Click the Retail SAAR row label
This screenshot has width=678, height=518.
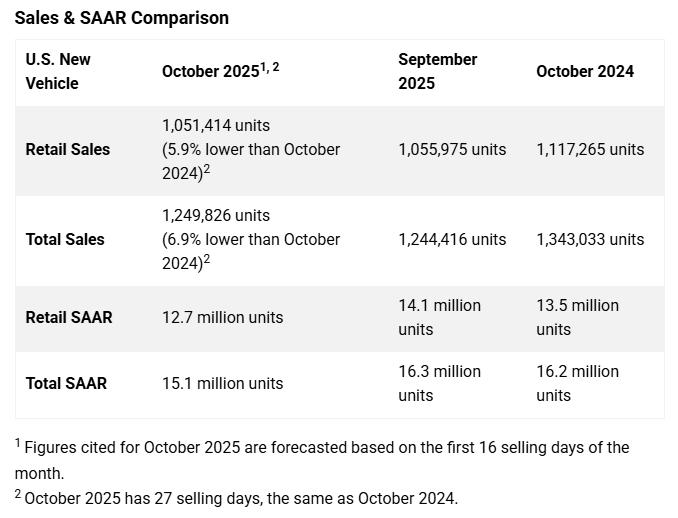coord(69,317)
